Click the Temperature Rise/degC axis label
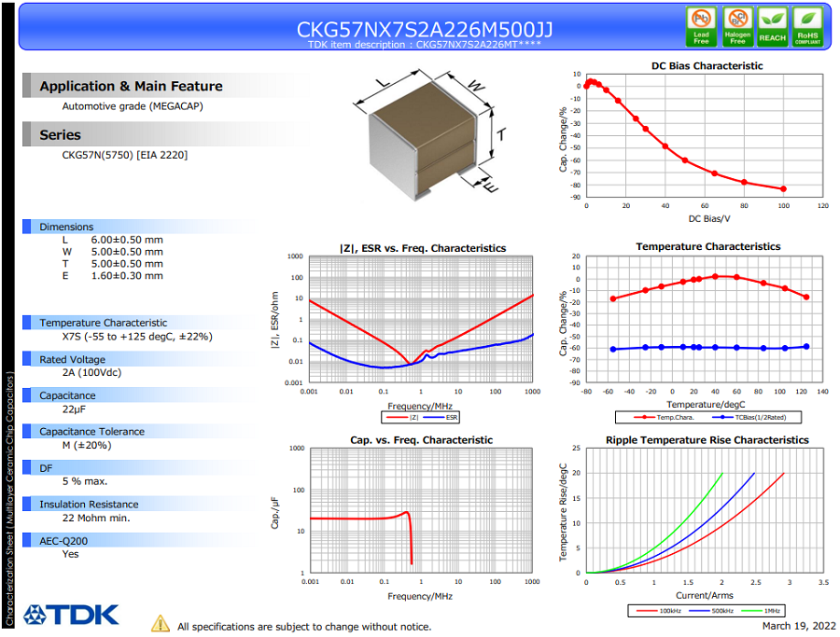Screen dimensions: 840x637 pos(563,512)
